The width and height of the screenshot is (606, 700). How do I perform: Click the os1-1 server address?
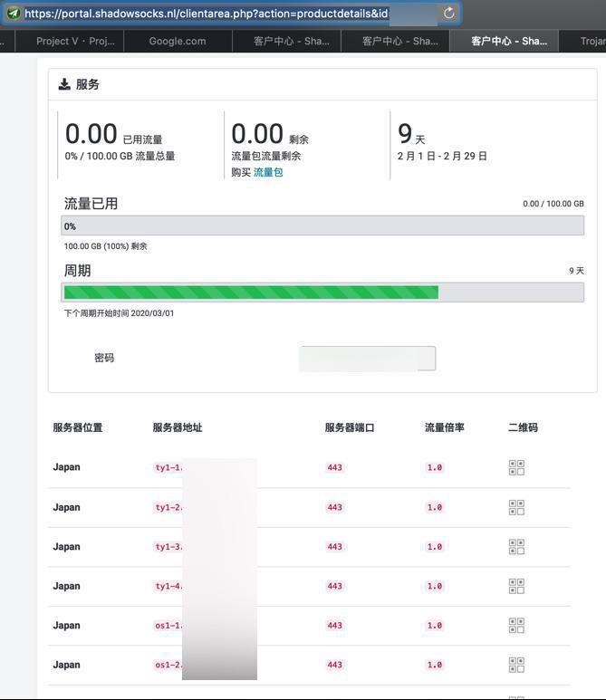(168, 626)
